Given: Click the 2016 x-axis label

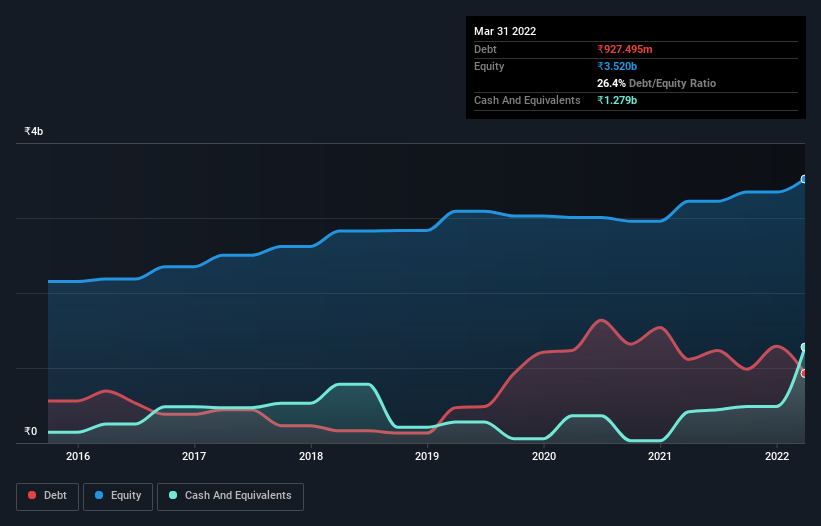Looking at the screenshot, I should click(x=78, y=456).
